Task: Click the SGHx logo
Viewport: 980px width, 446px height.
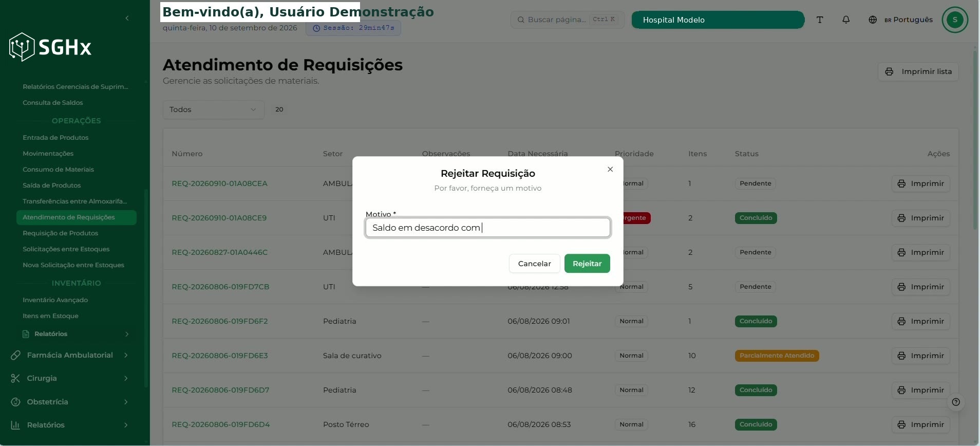Action: coord(50,47)
